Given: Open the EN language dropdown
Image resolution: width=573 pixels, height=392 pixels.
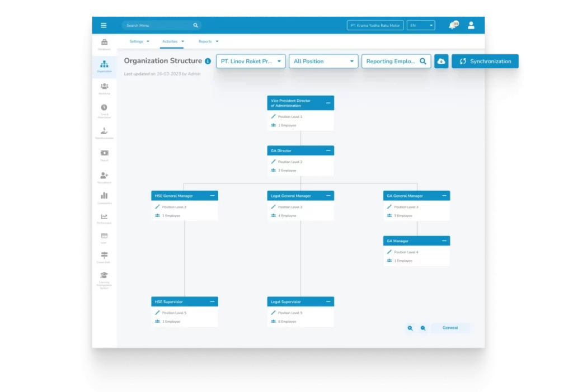Looking at the screenshot, I should point(421,25).
